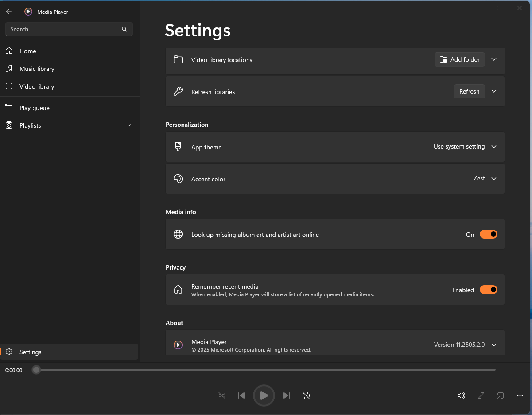Click the Microsoft Corporation copyright text
This screenshot has width=532, height=415.
click(x=251, y=350)
